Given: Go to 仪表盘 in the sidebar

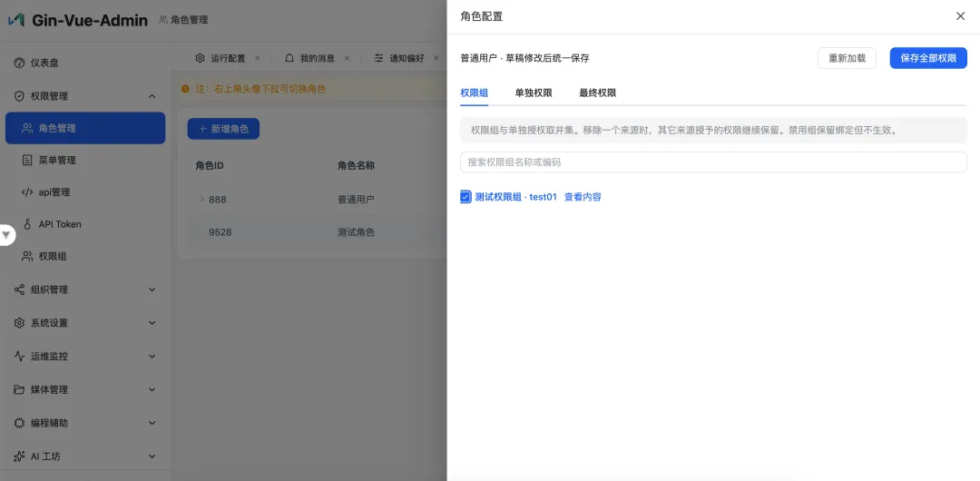Looking at the screenshot, I should click(85, 63).
